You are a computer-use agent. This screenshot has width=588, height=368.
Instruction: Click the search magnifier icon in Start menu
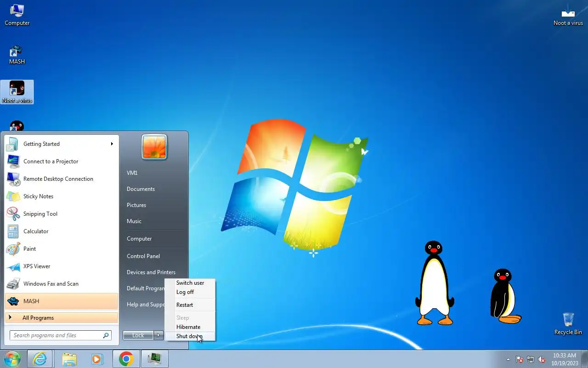tap(106, 335)
